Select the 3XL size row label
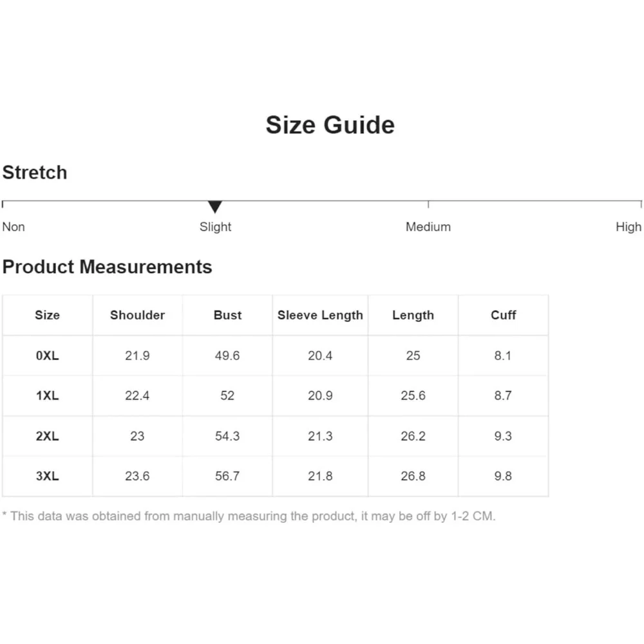Viewport: 644px width, 644px height. coord(47,476)
